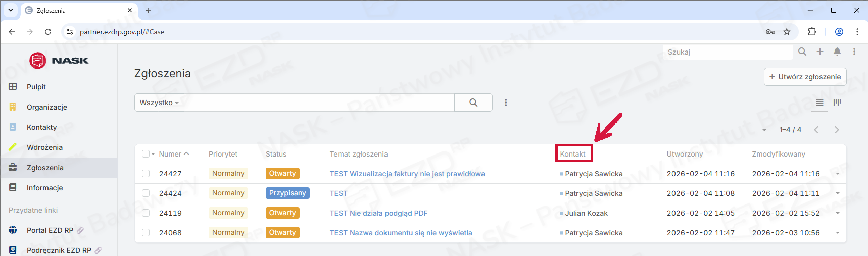This screenshot has width=868, height=256.
Task: Go to next page of results arrow
Action: [837, 130]
